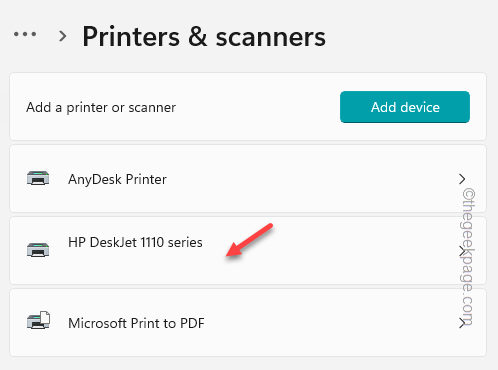Expand the Microsoft Print to PDF chevron
This screenshot has height=370, width=498.
coord(462,323)
